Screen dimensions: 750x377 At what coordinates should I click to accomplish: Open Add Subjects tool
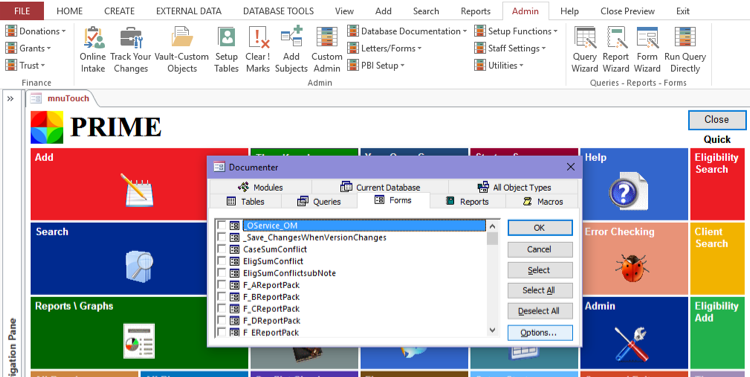pyautogui.click(x=291, y=50)
